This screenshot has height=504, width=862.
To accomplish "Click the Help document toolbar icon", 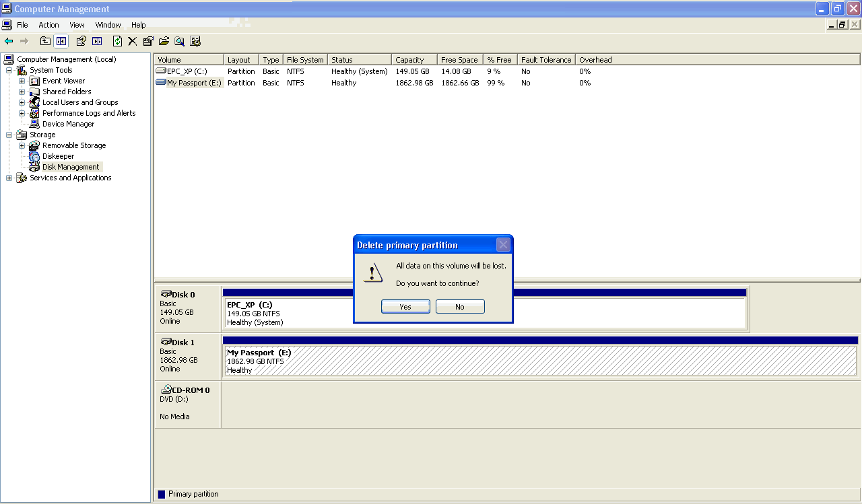I will (x=81, y=41).
